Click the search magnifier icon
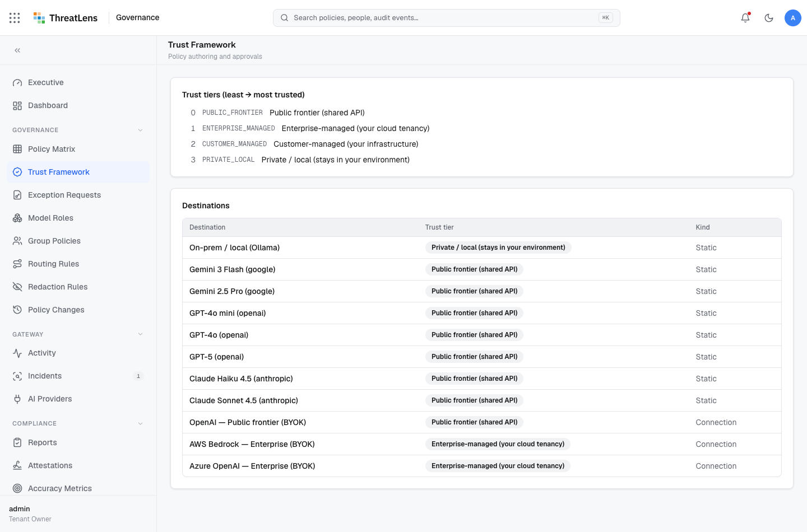The width and height of the screenshot is (807, 532). point(285,18)
